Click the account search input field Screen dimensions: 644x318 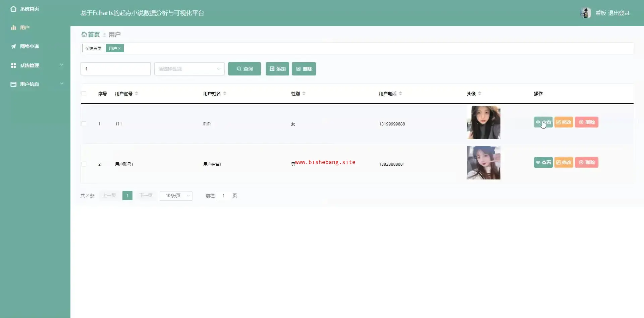(116, 69)
